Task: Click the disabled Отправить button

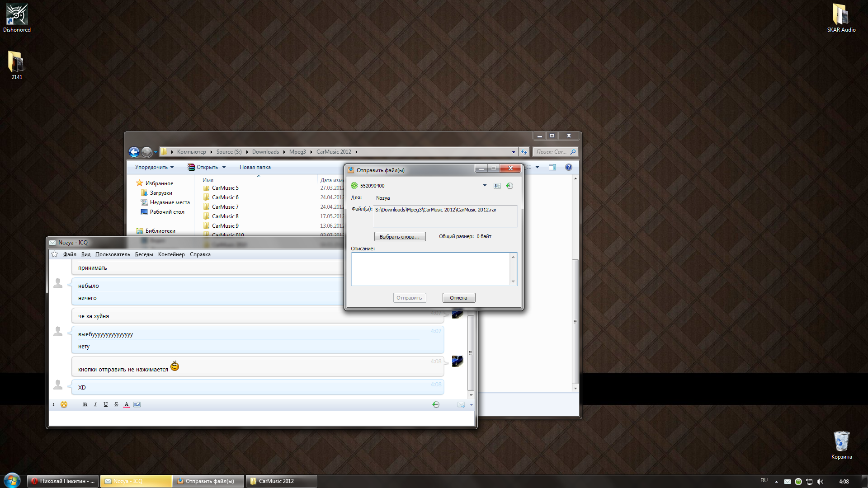Action: (x=410, y=298)
